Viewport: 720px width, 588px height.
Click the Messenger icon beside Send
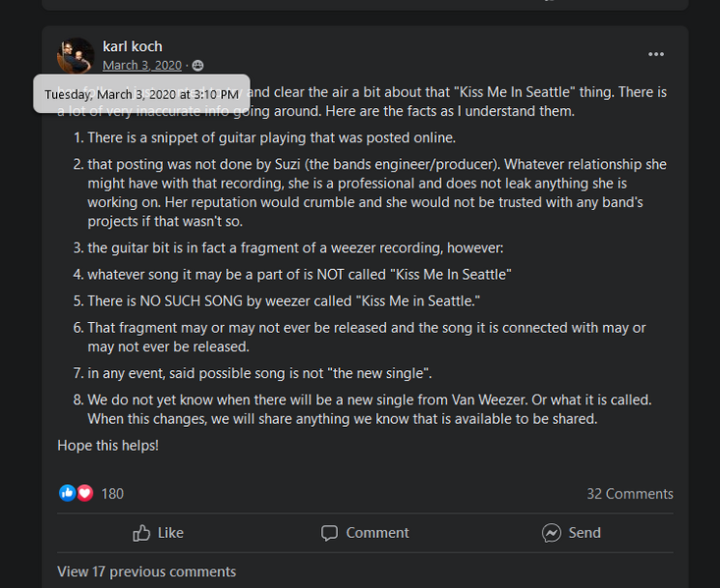551,533
